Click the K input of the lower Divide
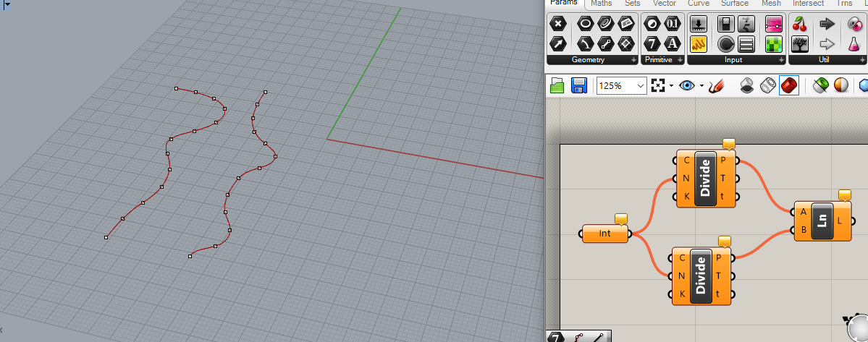The height and width of the screenshot is (342, 868). point(682,294)
